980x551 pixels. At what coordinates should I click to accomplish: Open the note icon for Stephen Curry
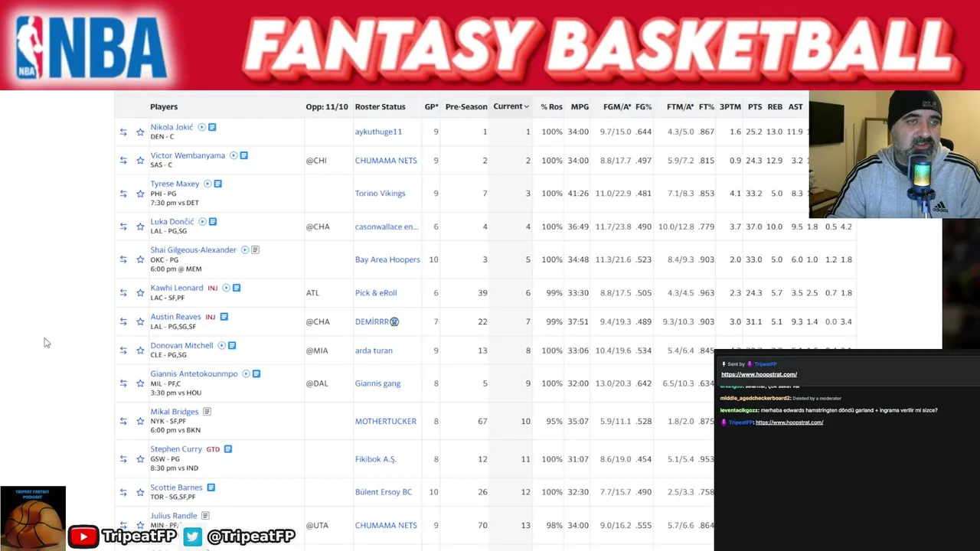coord(228,449)
